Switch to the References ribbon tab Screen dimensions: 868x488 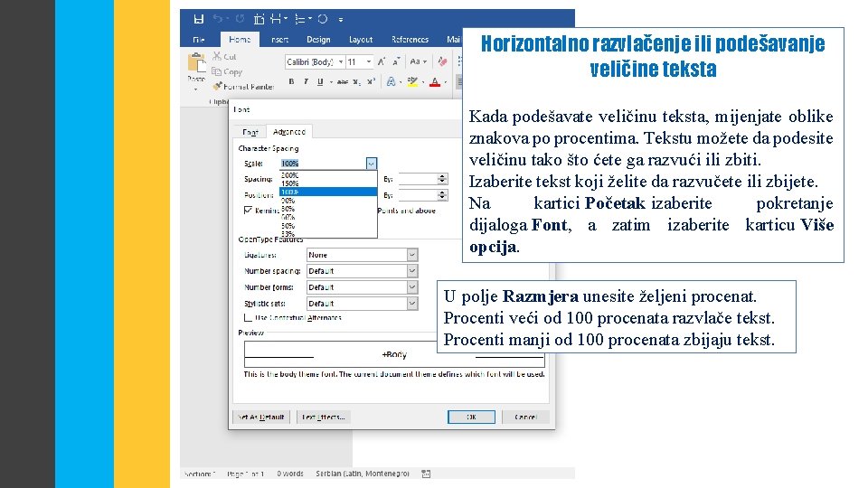tap(410, 39)
